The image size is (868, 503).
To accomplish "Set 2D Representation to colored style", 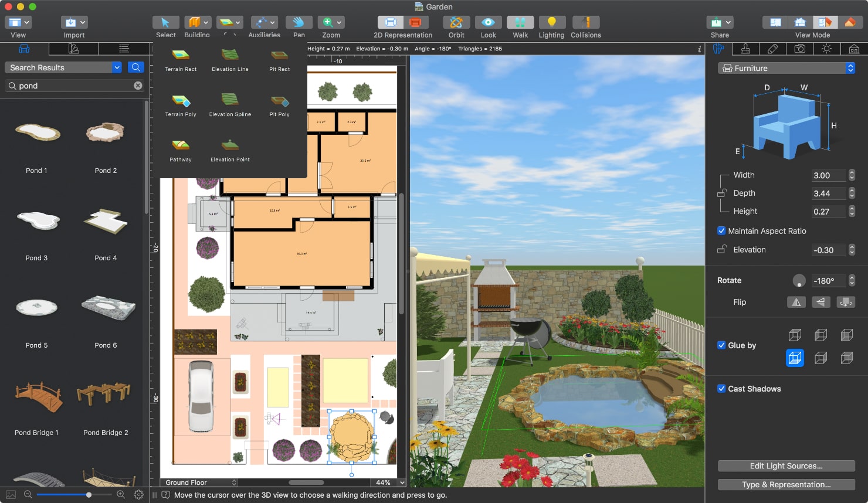I will (416, 22).
